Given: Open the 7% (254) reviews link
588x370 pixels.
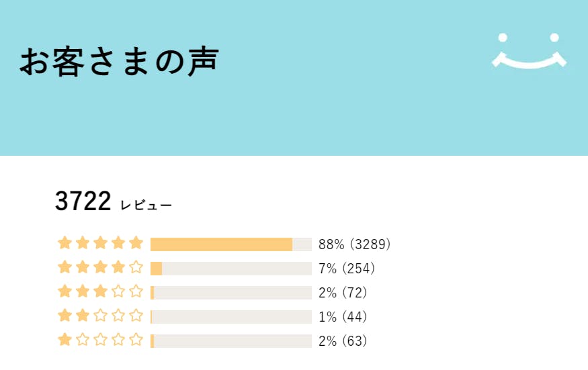Looking at the screenshot, I should click(346, 269).
